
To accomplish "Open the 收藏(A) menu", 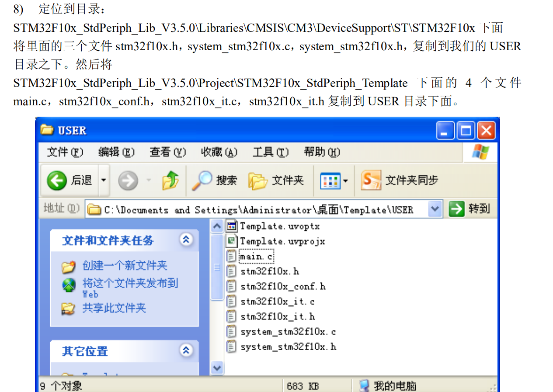I will (x=219, y=152).
